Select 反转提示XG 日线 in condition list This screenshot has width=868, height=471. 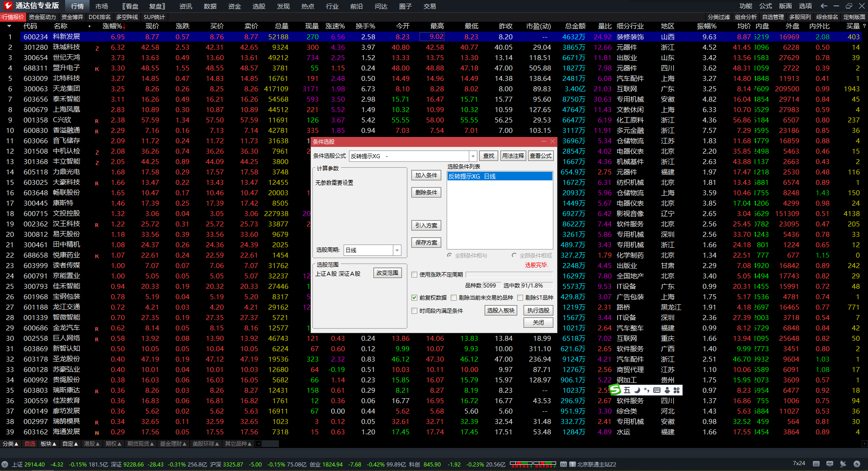coord(499,176)
